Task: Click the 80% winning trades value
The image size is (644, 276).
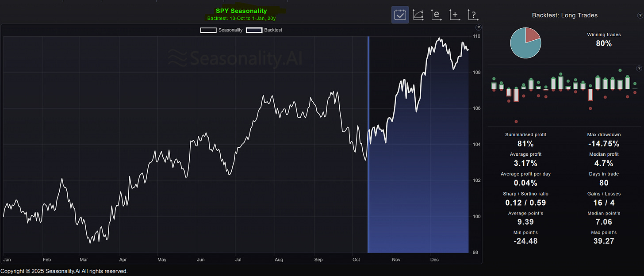Action: coord(604,43)
